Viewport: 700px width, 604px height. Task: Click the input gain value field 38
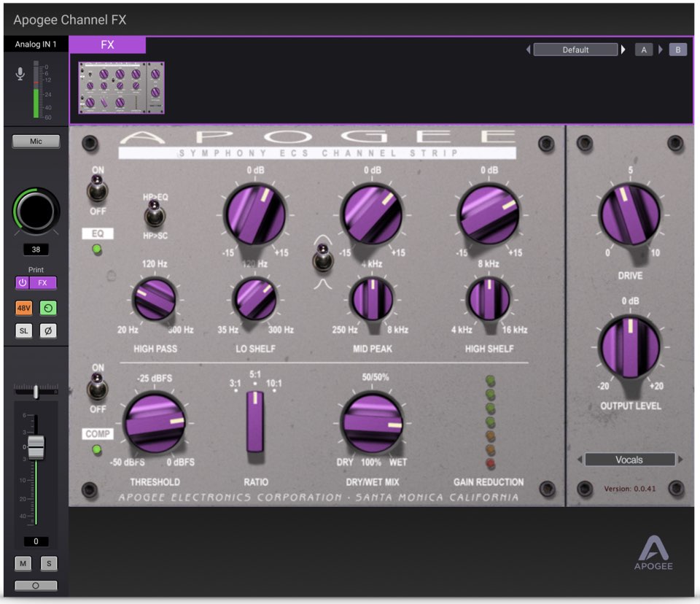click(36, 249)
